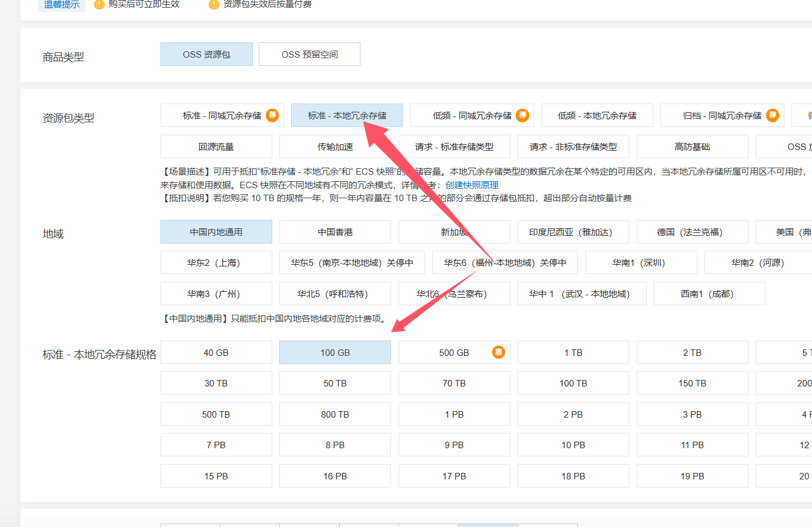Click the 地域 label

point(53,234)
